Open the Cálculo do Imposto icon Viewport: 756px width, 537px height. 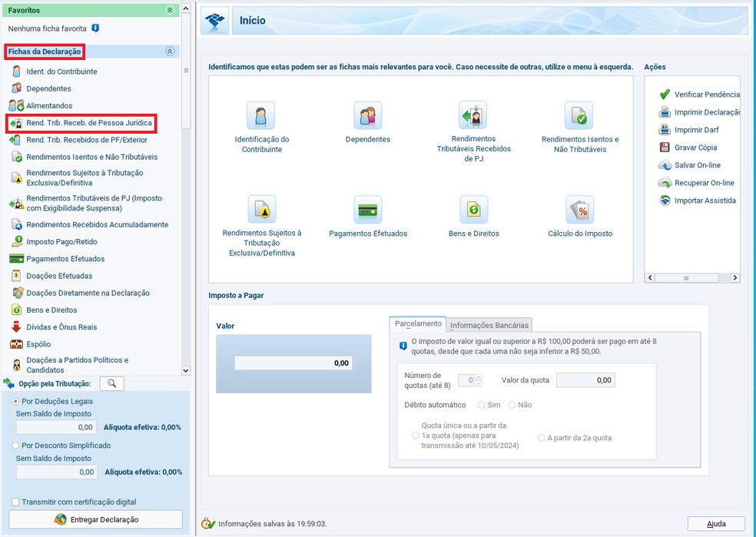coord(579,210)
